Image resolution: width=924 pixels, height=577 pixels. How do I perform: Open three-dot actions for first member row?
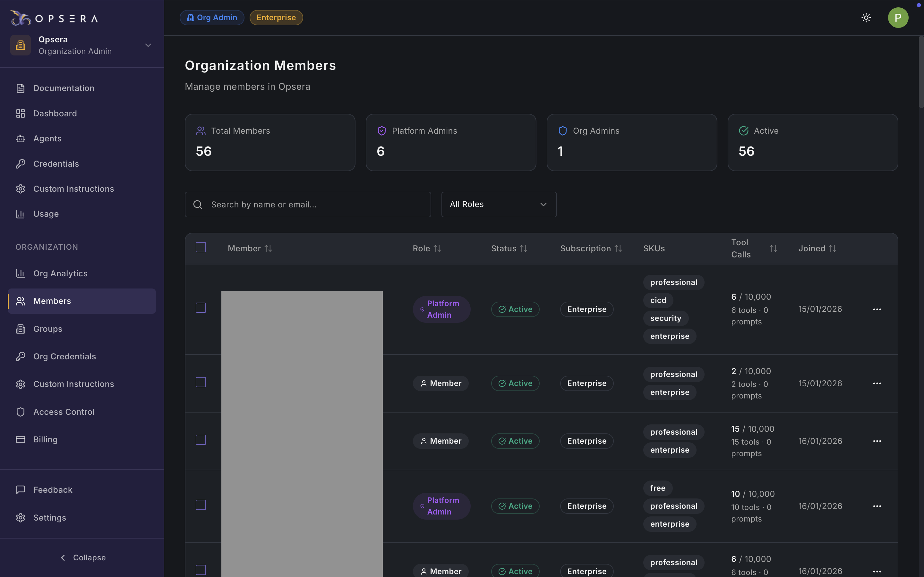[877, 309]
